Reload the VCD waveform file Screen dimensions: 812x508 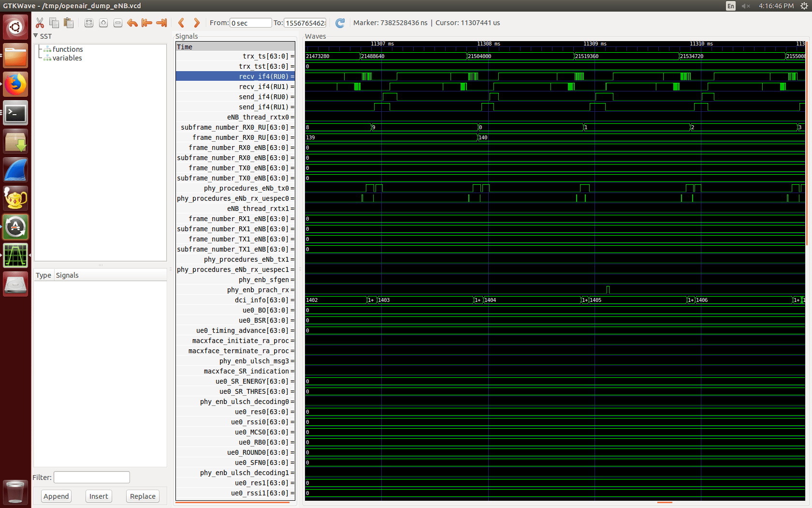[x=340, y=23]
